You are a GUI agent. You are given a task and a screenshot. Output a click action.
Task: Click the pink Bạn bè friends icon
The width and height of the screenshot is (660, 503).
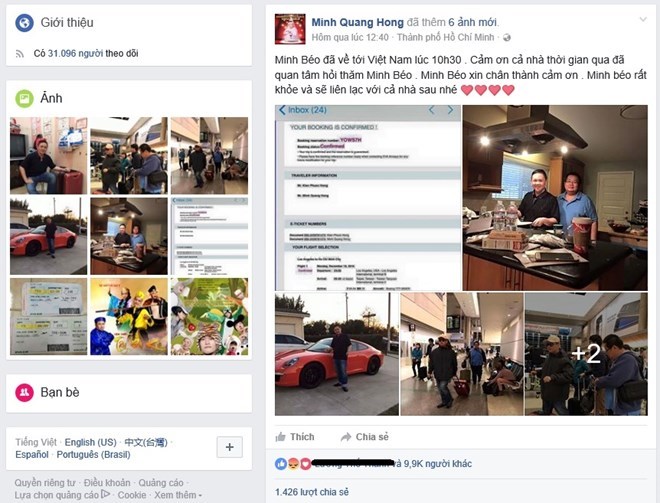pyautogui.click(x=24, y=393)
